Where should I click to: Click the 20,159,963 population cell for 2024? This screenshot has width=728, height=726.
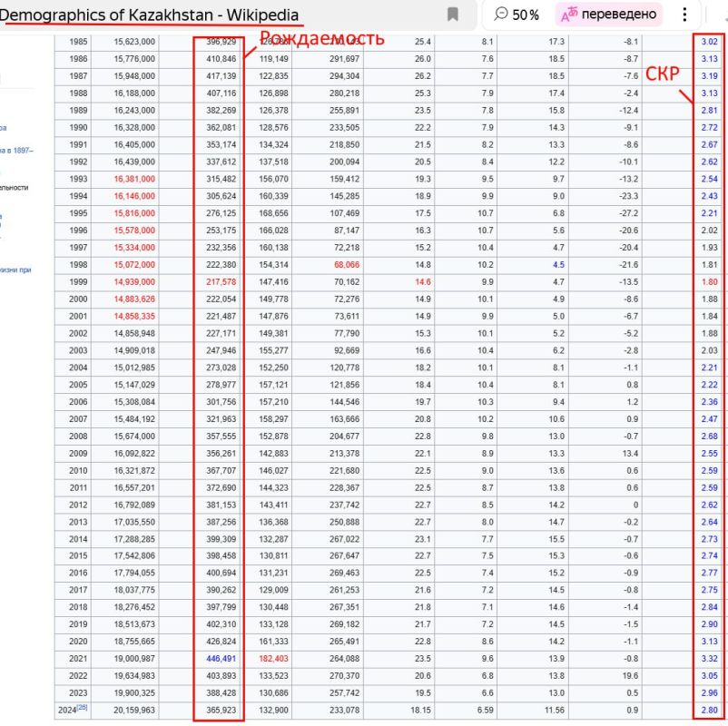135,710
